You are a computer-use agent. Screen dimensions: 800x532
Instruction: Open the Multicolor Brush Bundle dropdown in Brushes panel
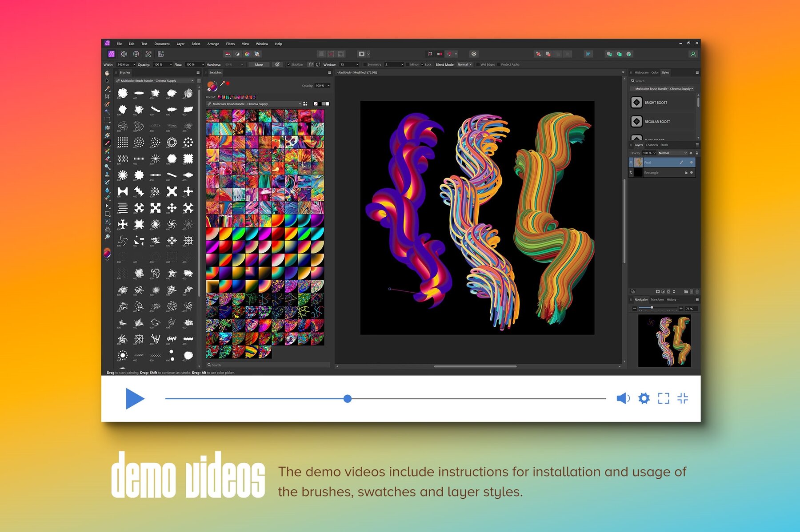155,80
